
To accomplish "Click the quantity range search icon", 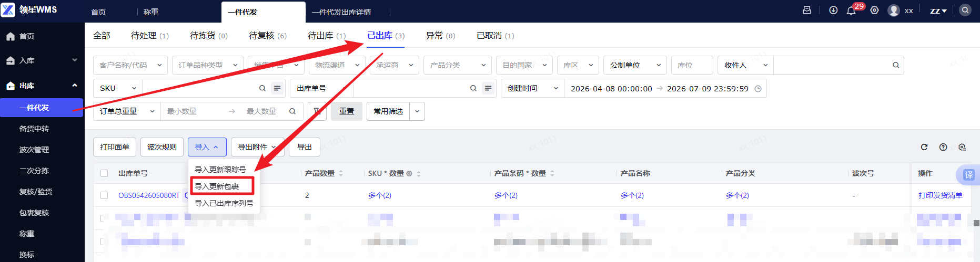I will point(292,111).
